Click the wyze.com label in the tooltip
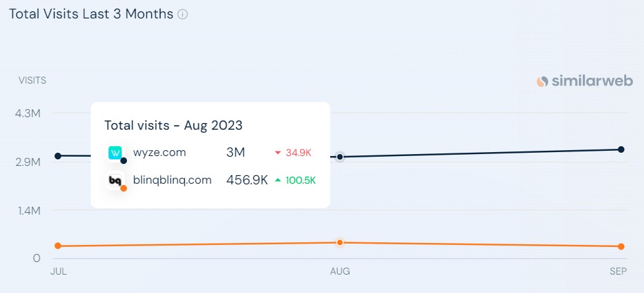Screen dimensions: 644x293 [x=159, y=153]
